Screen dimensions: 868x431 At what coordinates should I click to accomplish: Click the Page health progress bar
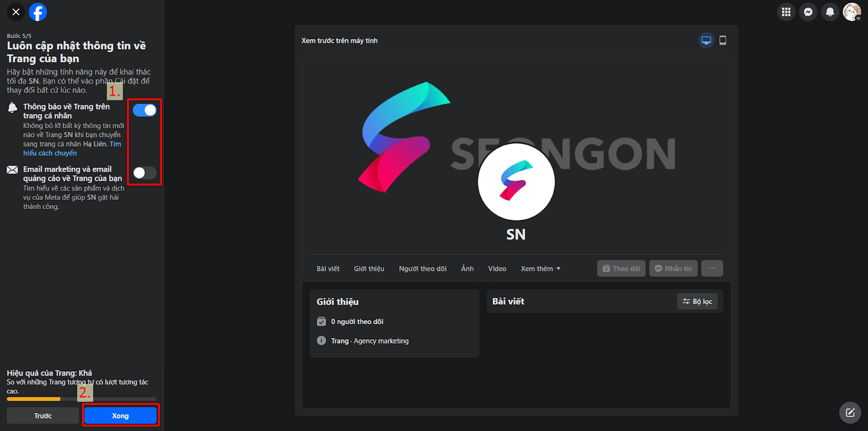[x=81, y=399]
